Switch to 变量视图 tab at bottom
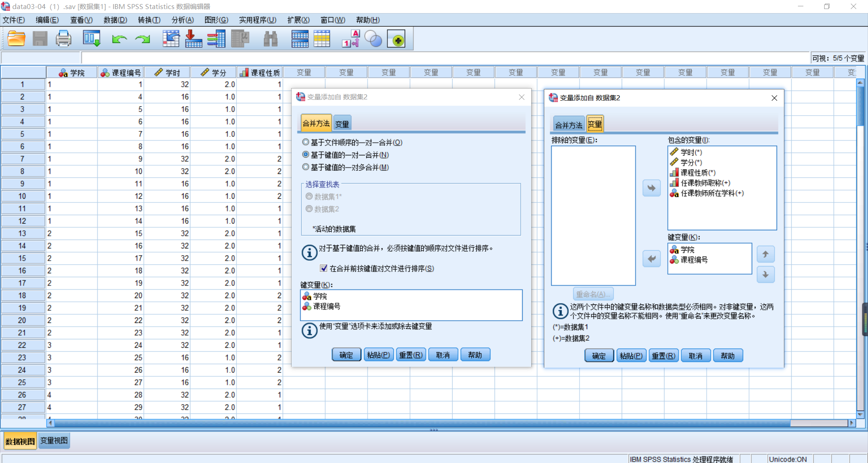Viewport: 868px width, 463px height. click(x=54, y=440)
